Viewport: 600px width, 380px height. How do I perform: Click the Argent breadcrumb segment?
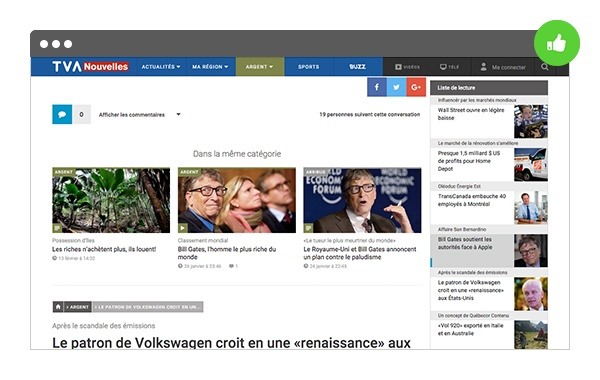(x=78, y=307)
